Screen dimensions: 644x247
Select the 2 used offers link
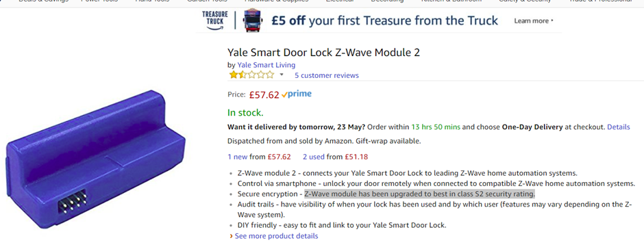pyautogui.click(x=313, y=157)
